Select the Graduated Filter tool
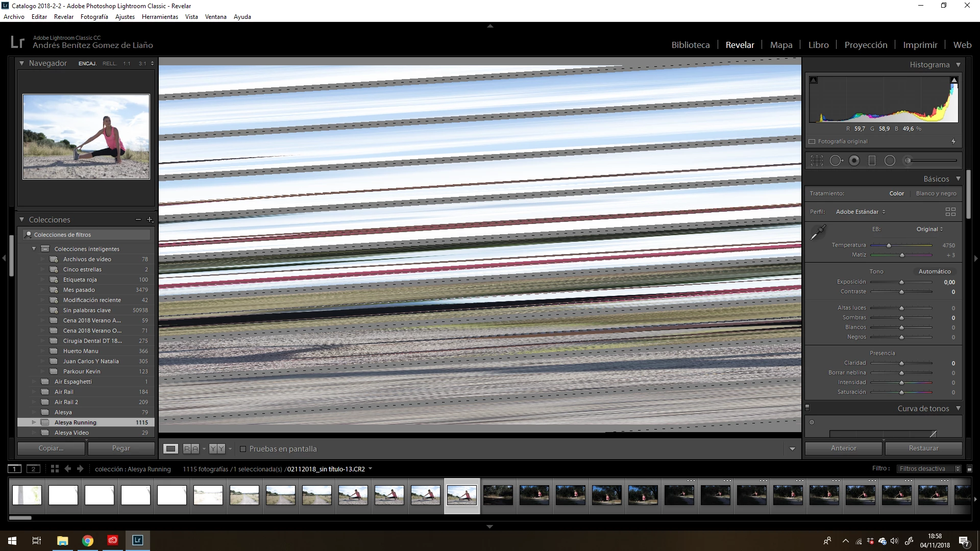This screenshot has width=980, height=551. (872, 161)
